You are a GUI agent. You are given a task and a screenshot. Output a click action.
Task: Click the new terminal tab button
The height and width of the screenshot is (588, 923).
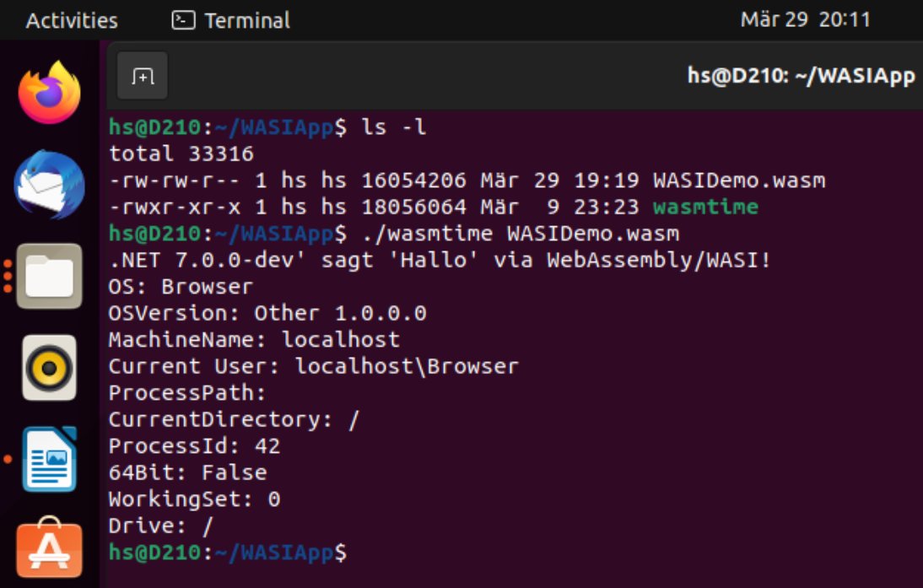(x=143, y=76)
